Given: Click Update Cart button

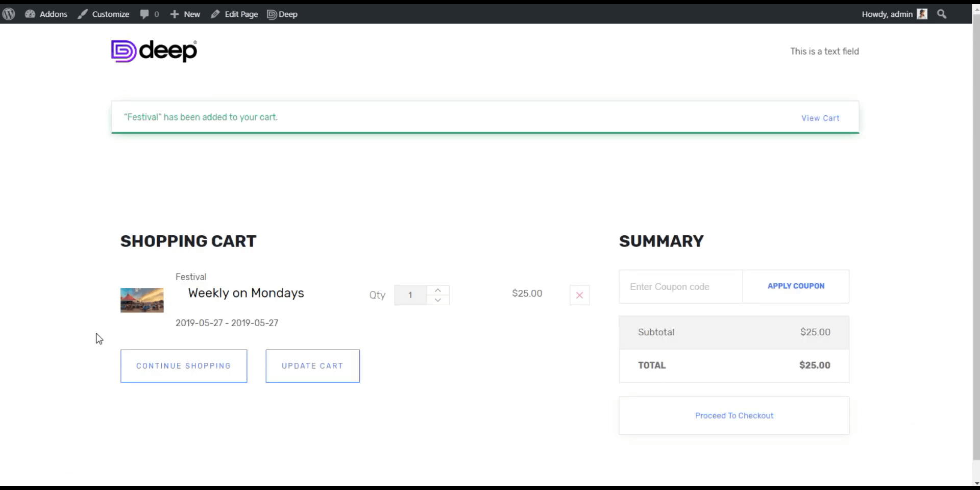Looking at the screenshot, I should 312,366.
